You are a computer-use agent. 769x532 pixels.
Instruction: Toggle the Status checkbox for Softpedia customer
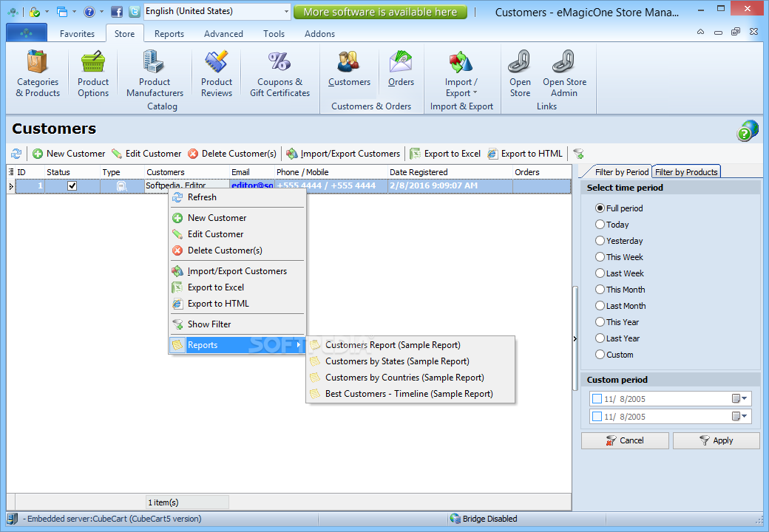click(x=72, y=185)
